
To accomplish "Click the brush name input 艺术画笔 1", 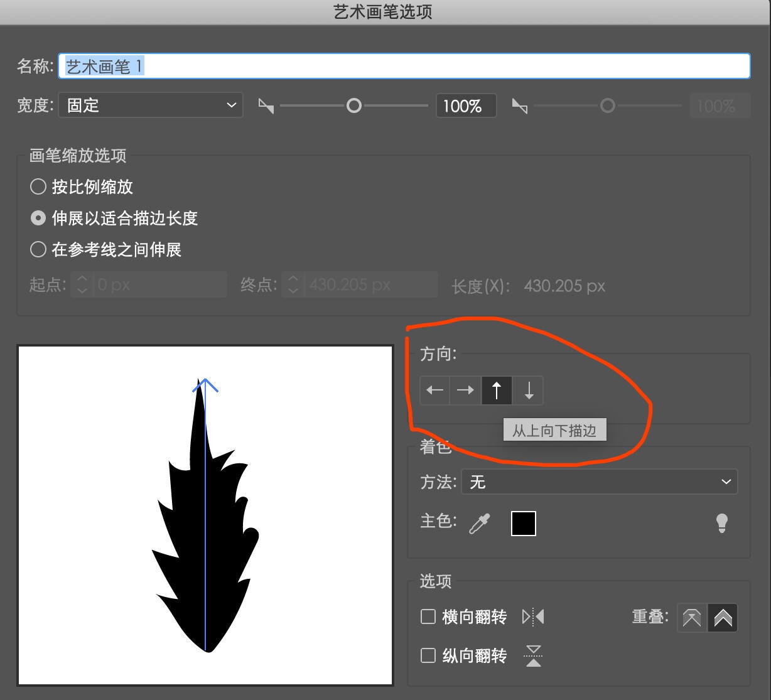I will point(251,65).
